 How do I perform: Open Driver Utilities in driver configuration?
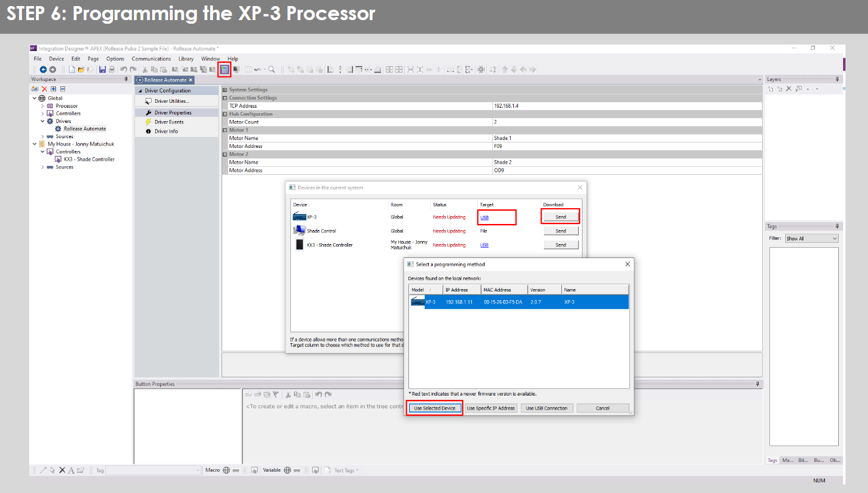(172, 101)
